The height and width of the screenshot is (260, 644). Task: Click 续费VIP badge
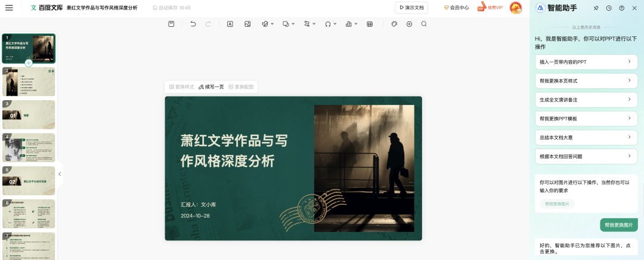coord(490,8)
